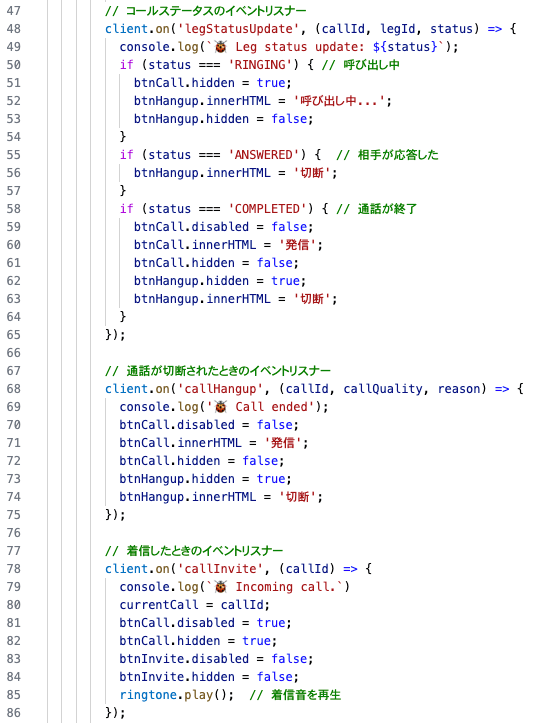Click btnHangup.hidden = true on line 73
This screenshot has height=723, width=538.
(205, 479)
